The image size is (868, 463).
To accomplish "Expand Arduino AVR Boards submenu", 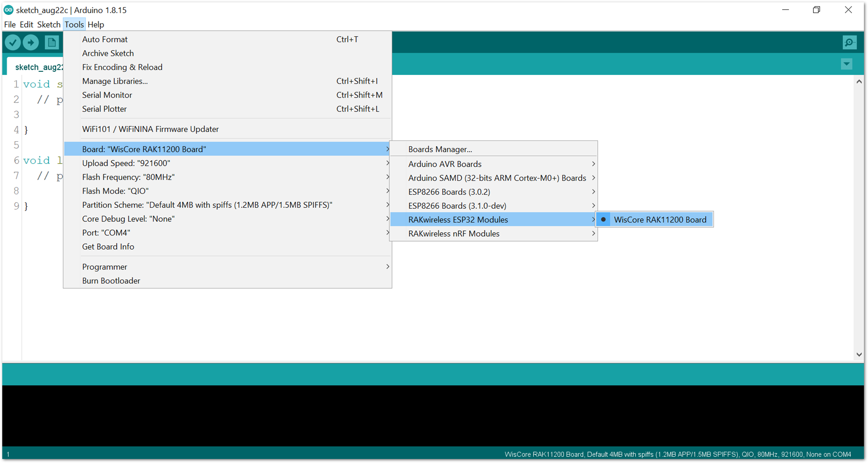I will [494, 164].
